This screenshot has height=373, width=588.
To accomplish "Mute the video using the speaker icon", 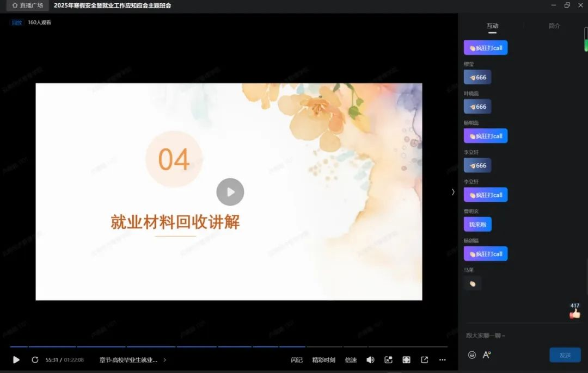I will [371, 360].
